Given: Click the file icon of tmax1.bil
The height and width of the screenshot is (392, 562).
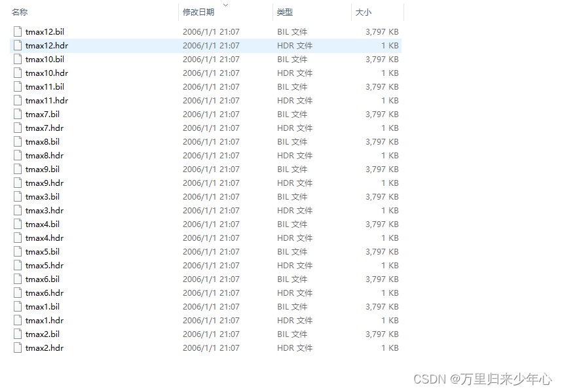Looking at the screenshot, I should coord(18,306).
